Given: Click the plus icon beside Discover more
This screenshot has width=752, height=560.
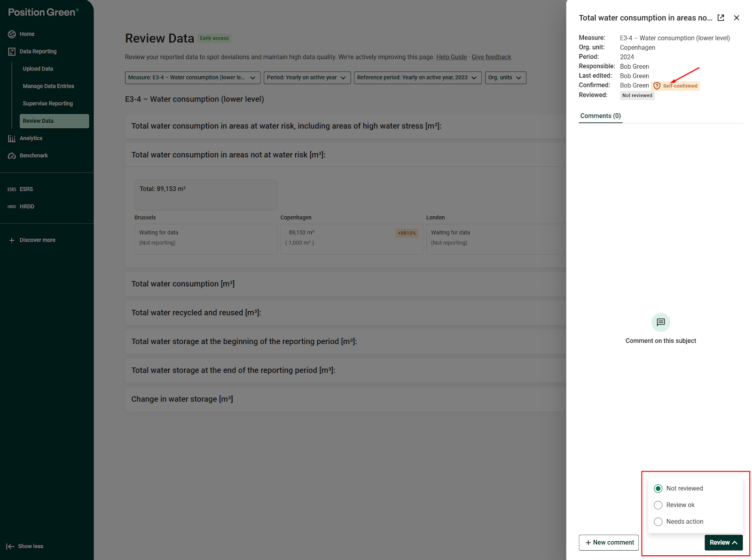Looking at the screenshot, I should [x=12, y=240].
